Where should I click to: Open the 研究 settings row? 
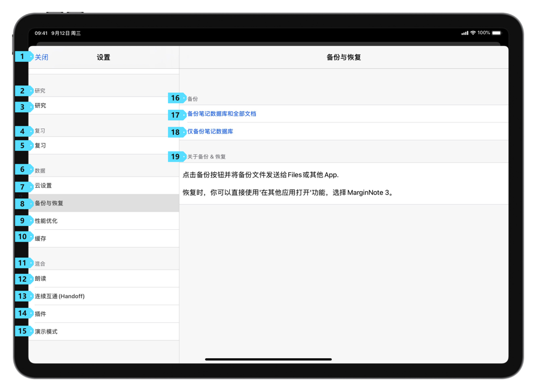coord(102,106)
